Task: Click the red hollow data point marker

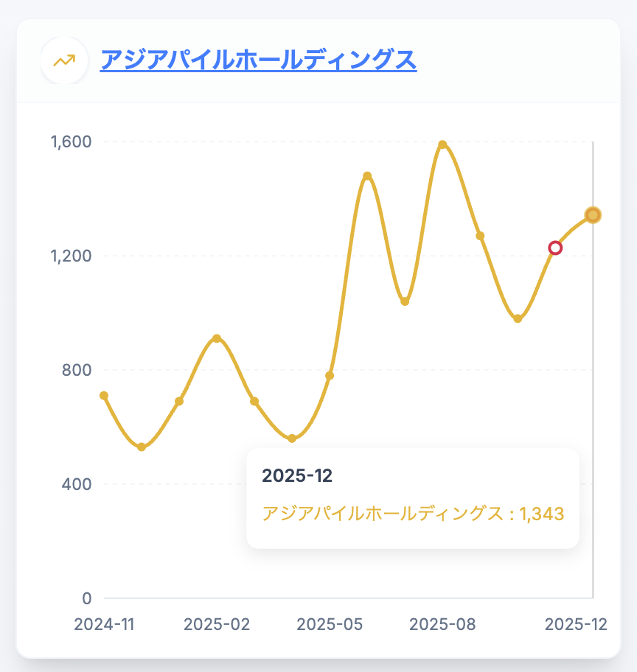Action: pyautogui.click(x=555, y=248)
